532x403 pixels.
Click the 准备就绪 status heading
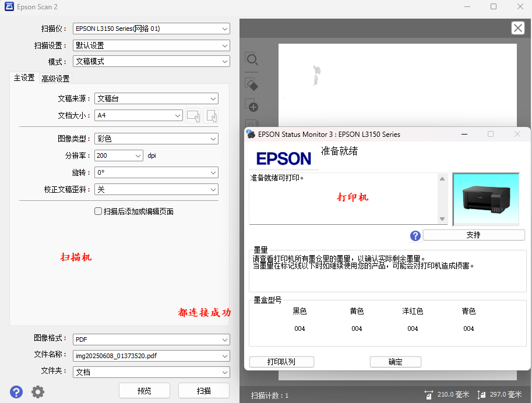339,151
